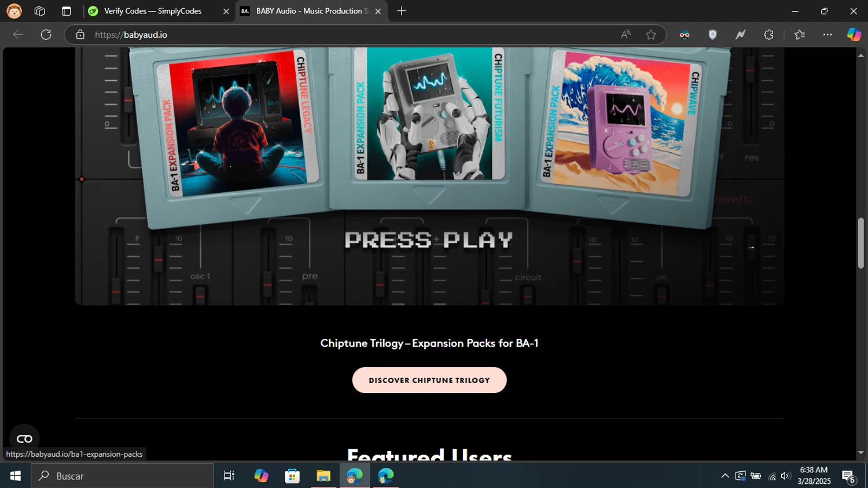Activate Read aloud icon in address bar
This screenshot has height=488, width=868.
tap(626, 35)
